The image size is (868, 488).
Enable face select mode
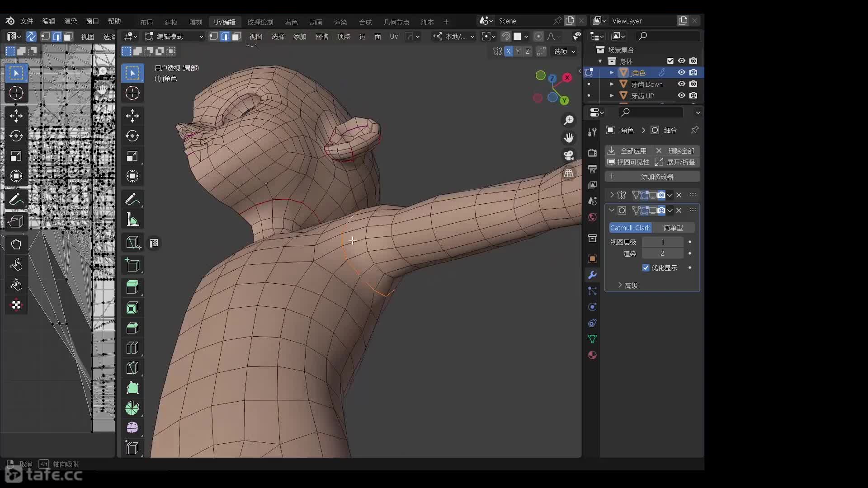tap(236, 37)
